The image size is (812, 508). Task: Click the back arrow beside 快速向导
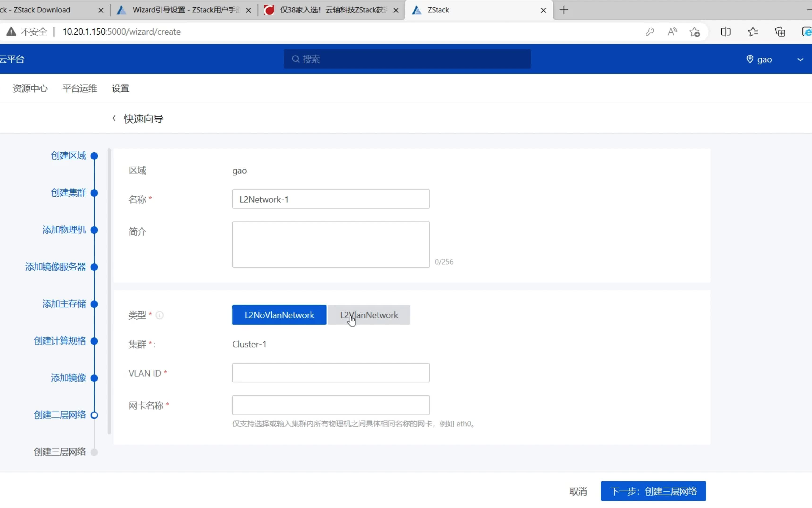(114, 118)
